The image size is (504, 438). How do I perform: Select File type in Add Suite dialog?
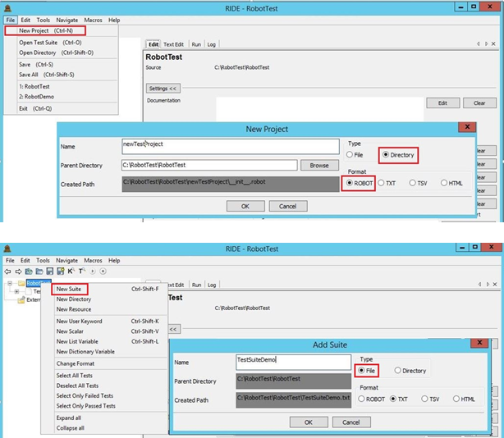pos(366,371)
